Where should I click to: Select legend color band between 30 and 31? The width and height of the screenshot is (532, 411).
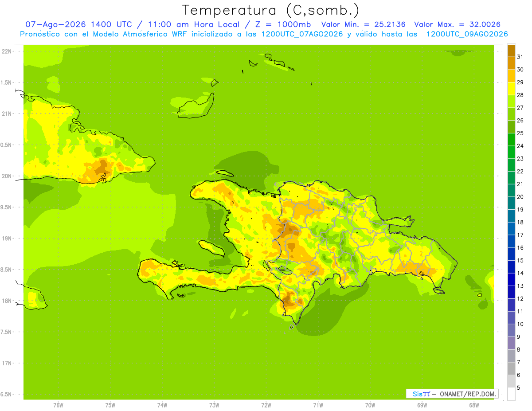[511, 63]
